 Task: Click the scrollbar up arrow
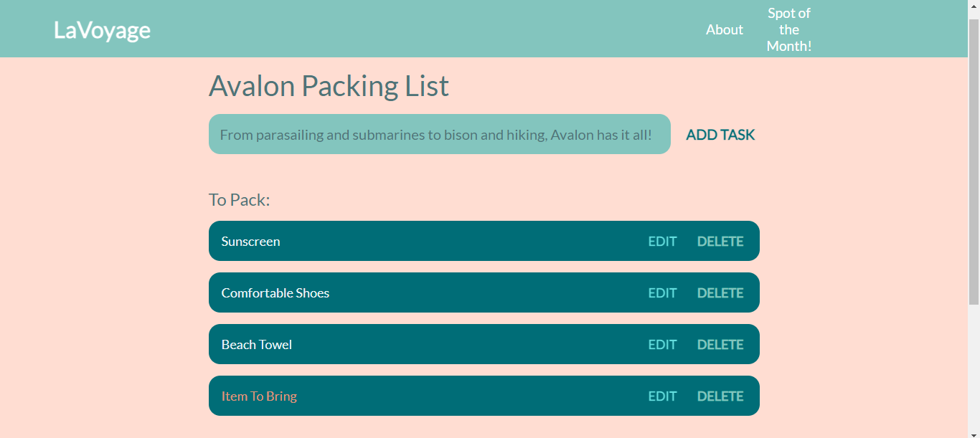click(974, 6)
